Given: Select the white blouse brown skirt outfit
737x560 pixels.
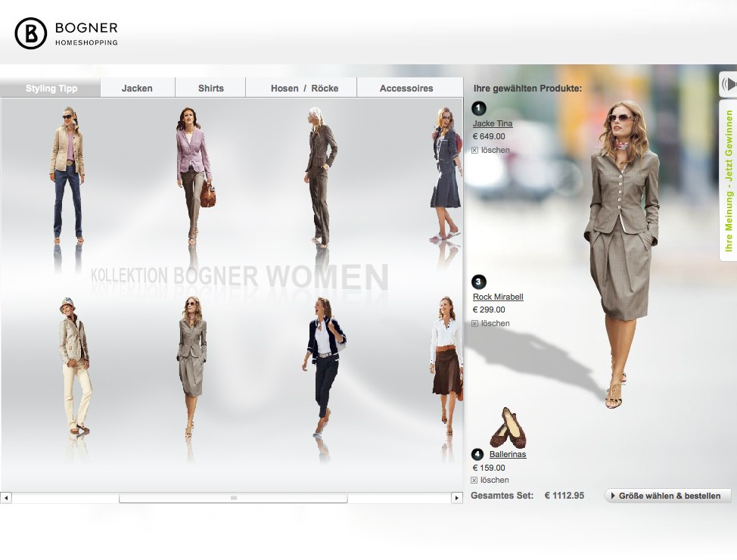Looking at the screenshot, I should coord(446,366).
